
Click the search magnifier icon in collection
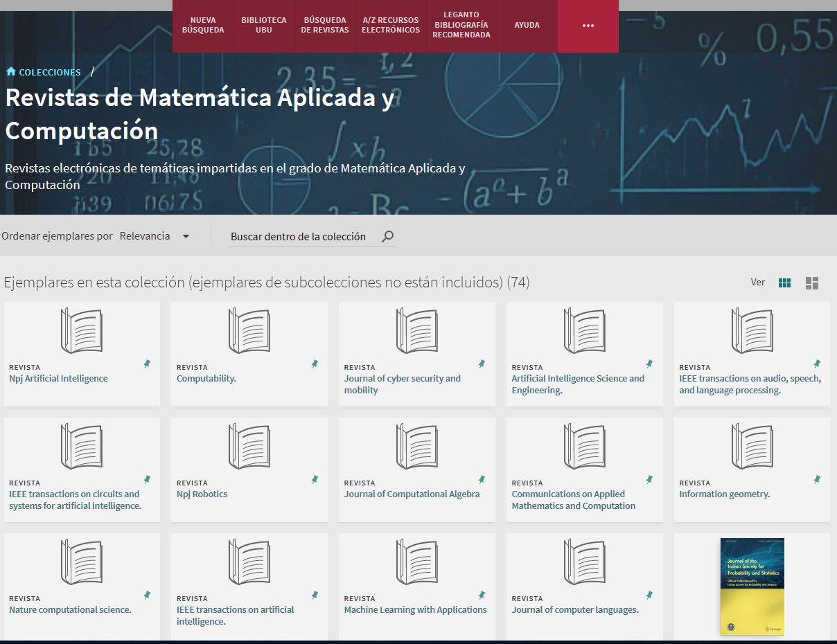tap(388, 237)
